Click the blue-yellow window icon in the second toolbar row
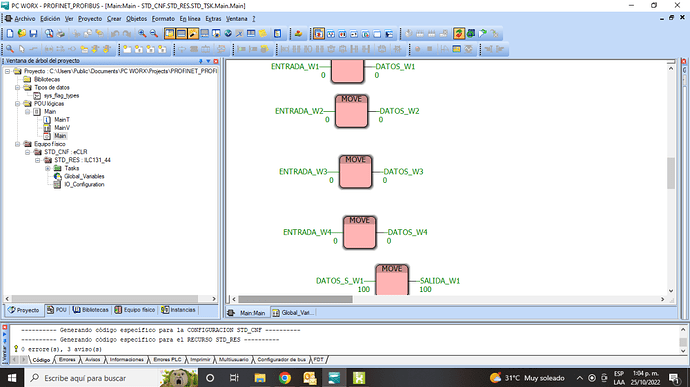Viewport: 690px width, 387px height. [456, 49]
